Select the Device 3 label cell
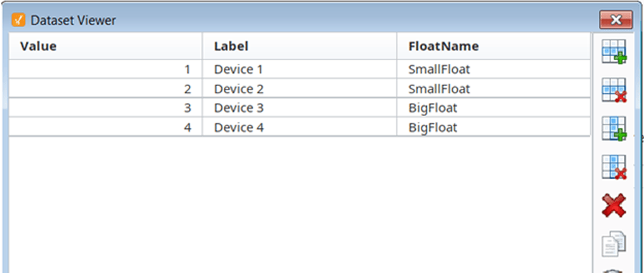This screenshot has width=644, height=273. [300, 107]
